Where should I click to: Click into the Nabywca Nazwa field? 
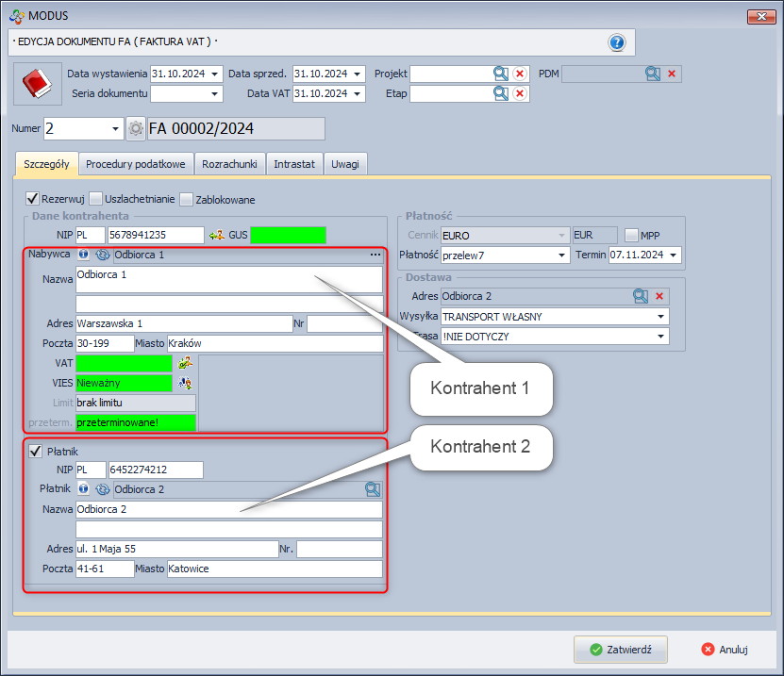[x=229, y=279]
